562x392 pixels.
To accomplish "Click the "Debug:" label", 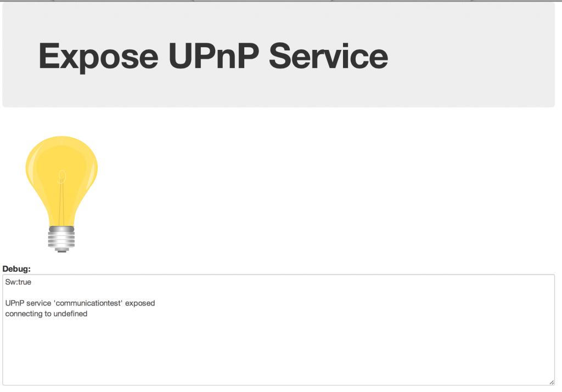I will 16,269.
